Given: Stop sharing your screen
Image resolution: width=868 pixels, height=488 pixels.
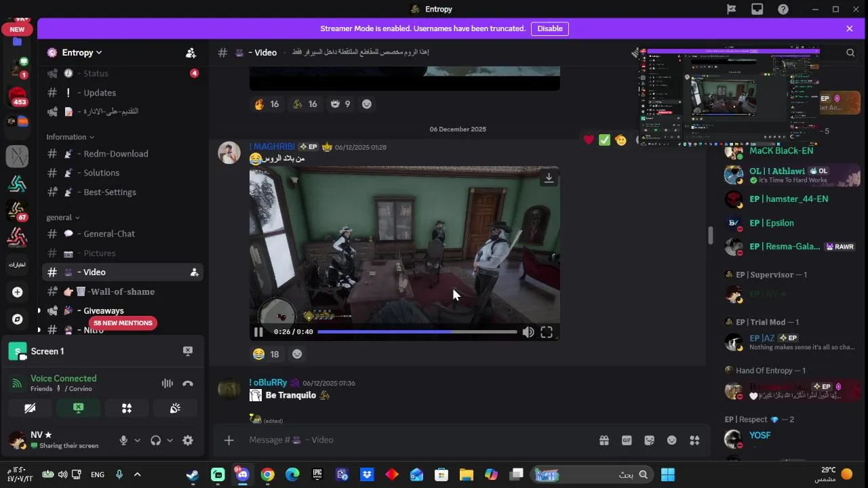Looking at the screenshot, I should tap(79, 408).
